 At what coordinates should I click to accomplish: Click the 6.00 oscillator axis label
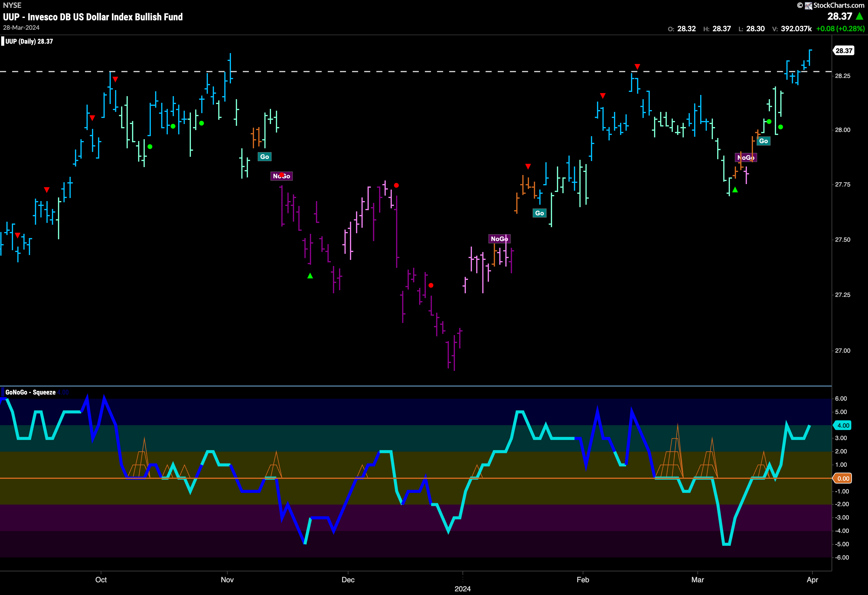pyautogui.click(x=841, y=399)
